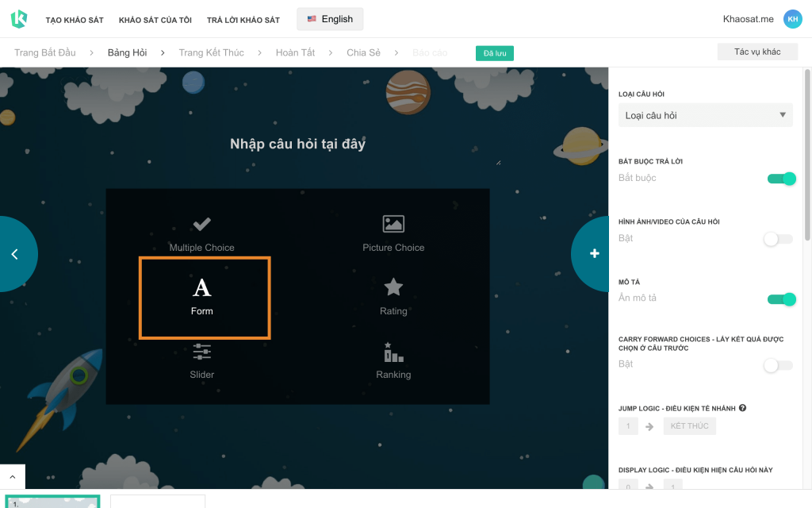Click the settings panel vertical scrollbar
The image size is (812, 508).
click(806, 156)
